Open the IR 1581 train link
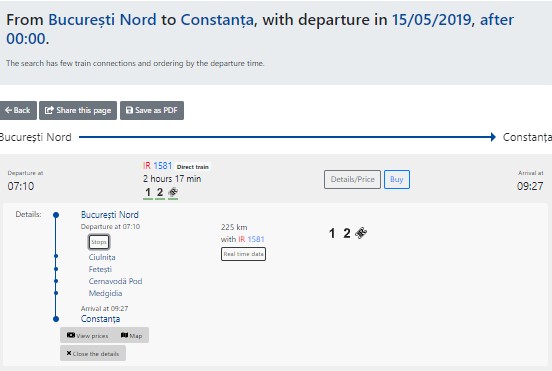The width and height of the screenshot is (552, 371). [x=158, y=166]
